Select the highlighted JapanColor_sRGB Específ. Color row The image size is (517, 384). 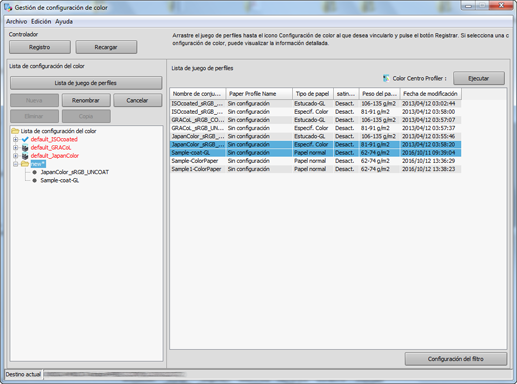point(316,144)
